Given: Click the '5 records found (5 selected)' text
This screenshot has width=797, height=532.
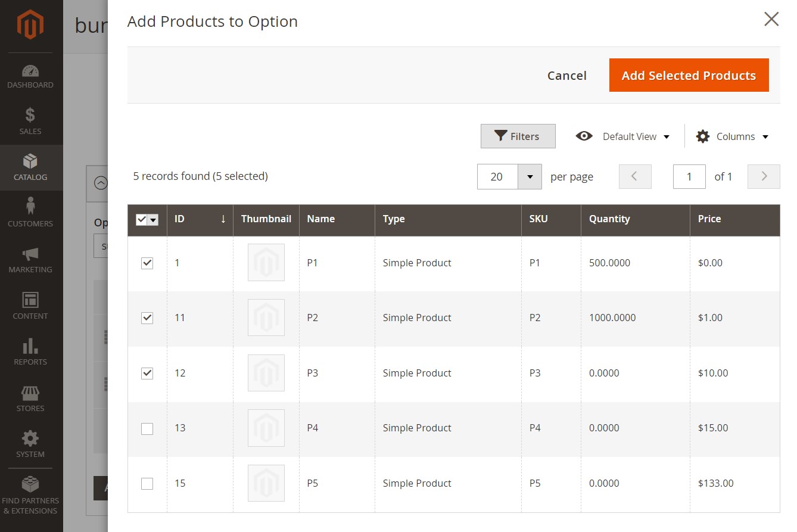Looking at the screenshot, I should [201, 176].
